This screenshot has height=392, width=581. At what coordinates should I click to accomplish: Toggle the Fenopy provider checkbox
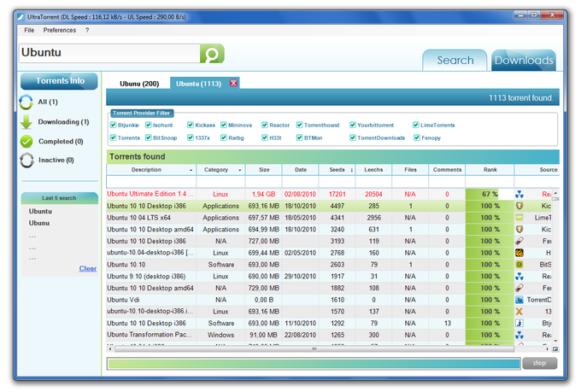tap(417, 137)
